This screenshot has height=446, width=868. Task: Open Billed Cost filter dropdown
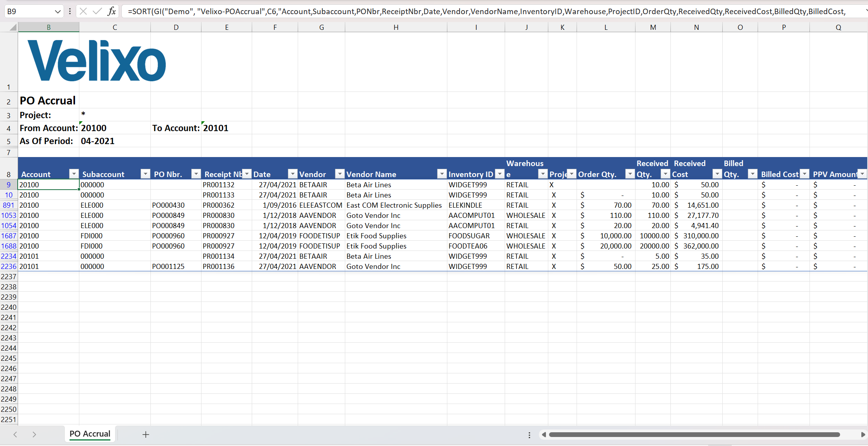(804, 174)
